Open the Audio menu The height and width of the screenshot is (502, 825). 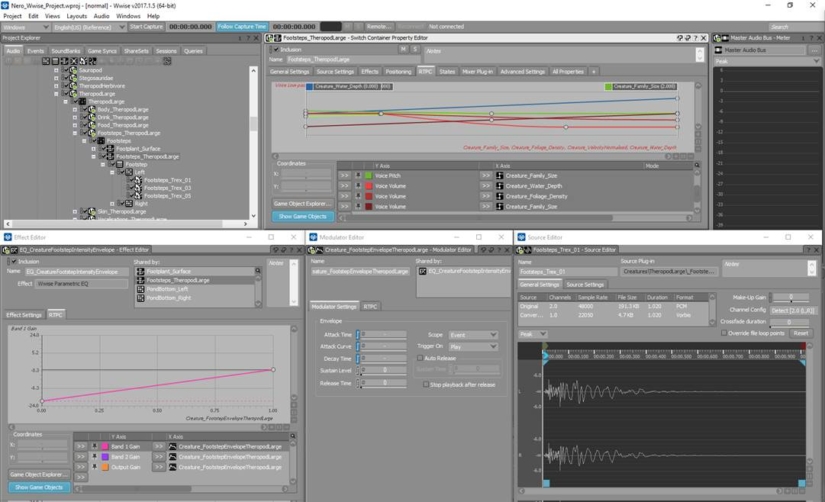pyautogui.click(x=102, y=16)
